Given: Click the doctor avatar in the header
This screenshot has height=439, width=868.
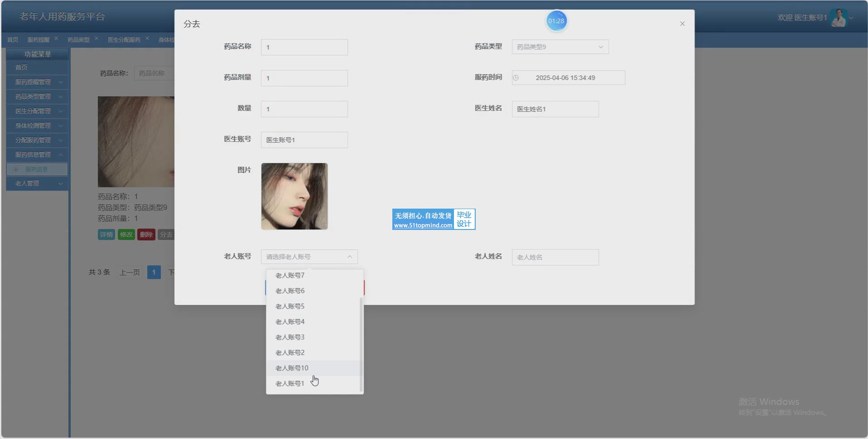Looking at the screenshot, I should 838,18.
